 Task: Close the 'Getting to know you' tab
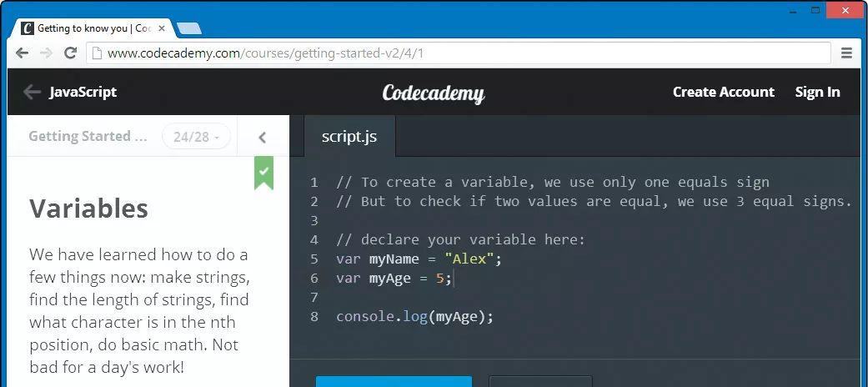161,28
